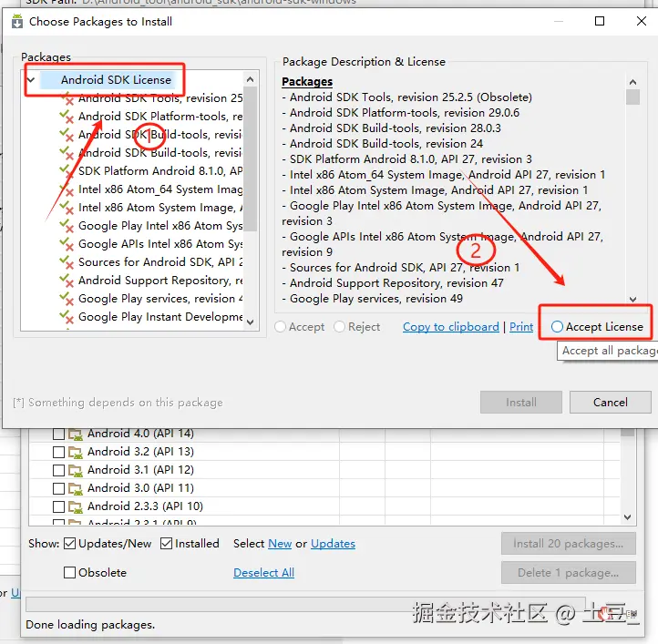Check the Android 4.0 (API 14) checkbox
This screenshot has width=658, height=644.
[58, 434]
